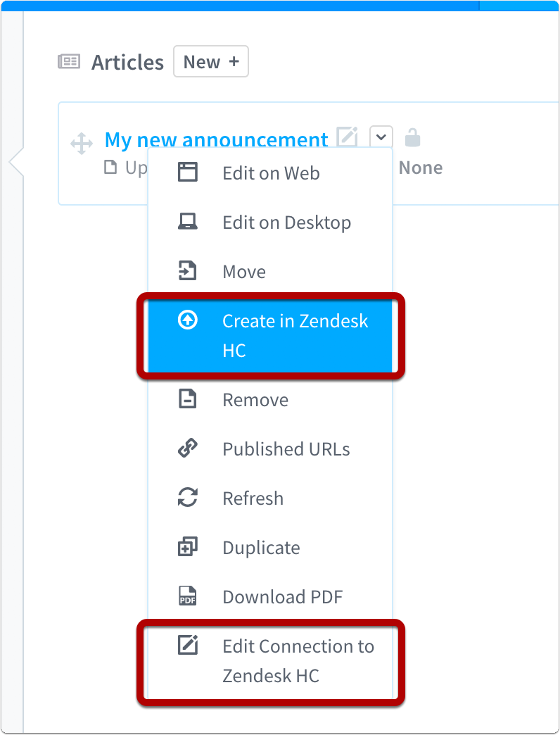Click the Duplicate stacked-plus icon
The width and height of the screenshot is (560, 735).
(x=188, y=546)
